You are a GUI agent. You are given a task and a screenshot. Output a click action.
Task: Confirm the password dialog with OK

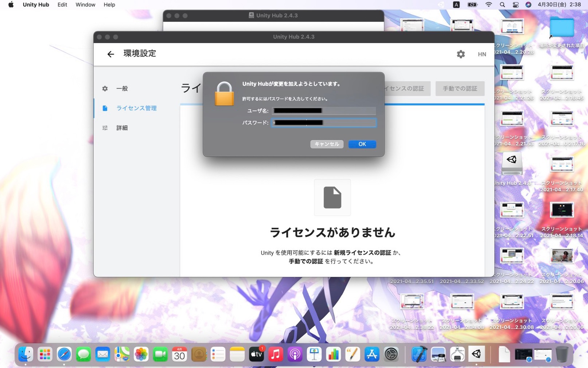(362, 144)
